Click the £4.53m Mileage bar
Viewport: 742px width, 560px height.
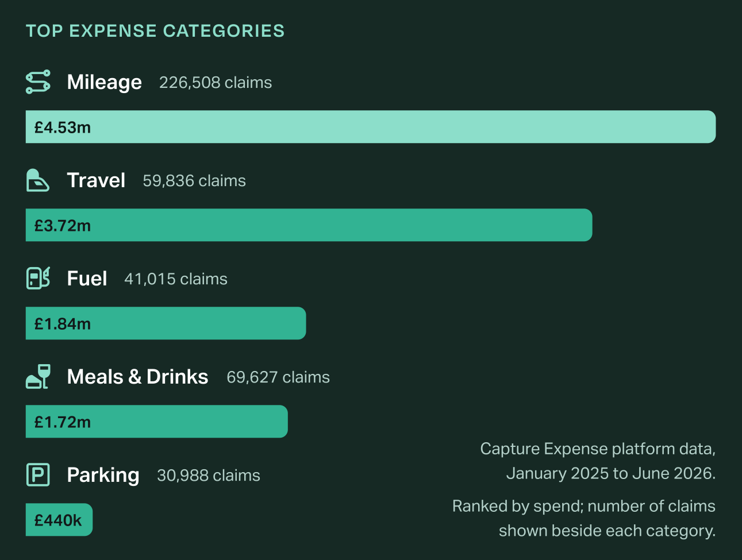tap(371, 127)
